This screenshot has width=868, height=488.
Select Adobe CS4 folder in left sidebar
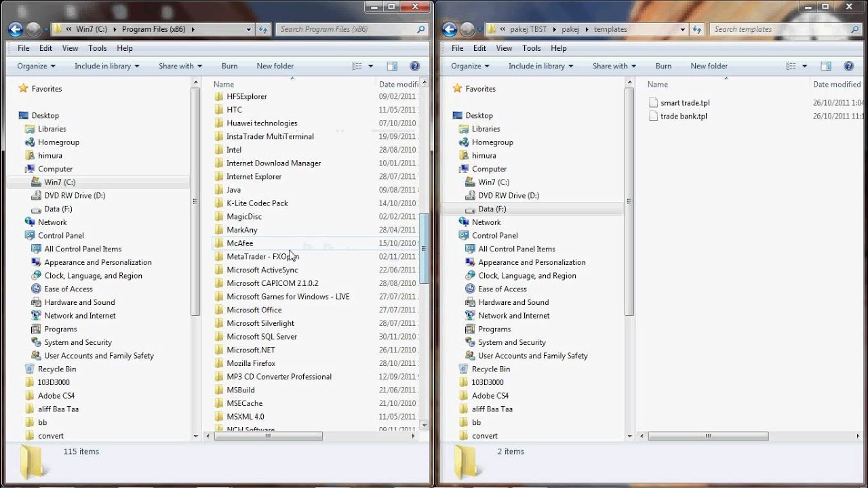(56, 396)
